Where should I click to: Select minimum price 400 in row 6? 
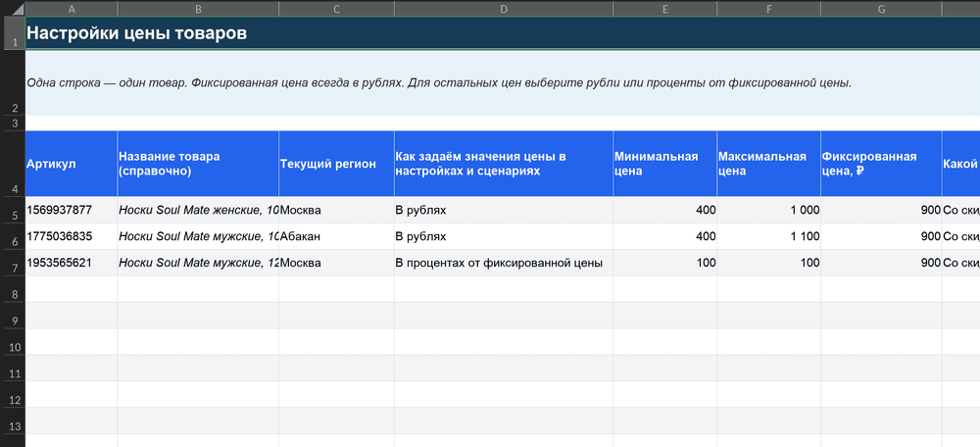tap(665, 236)
